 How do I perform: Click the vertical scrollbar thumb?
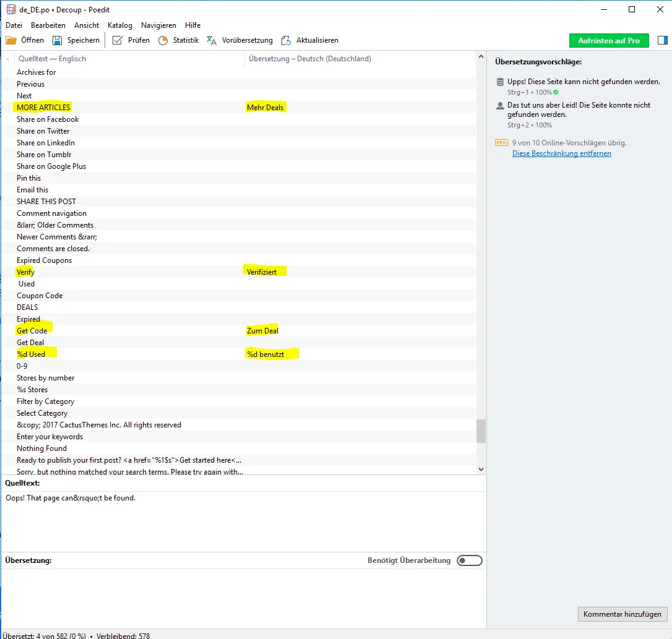pyautogui.click(x=481, y=431)
